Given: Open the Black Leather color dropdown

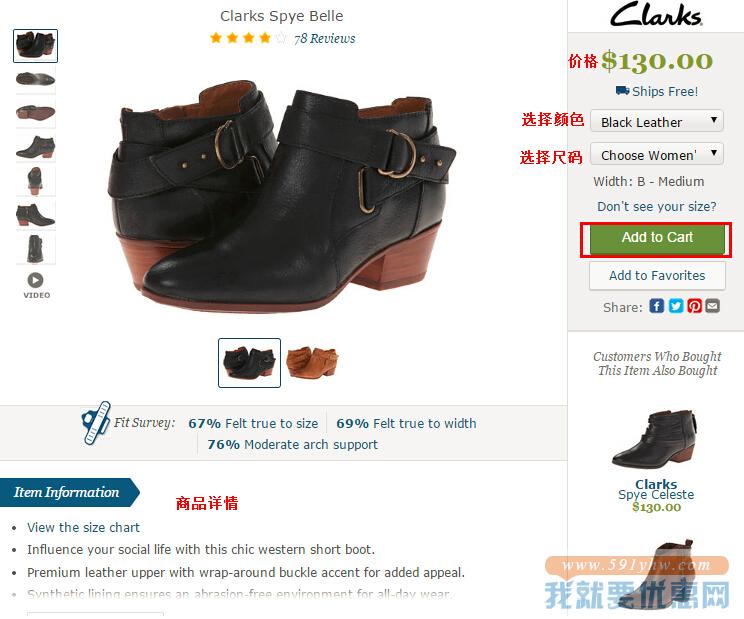Looking at the screenshot, I should pos(657,121).
